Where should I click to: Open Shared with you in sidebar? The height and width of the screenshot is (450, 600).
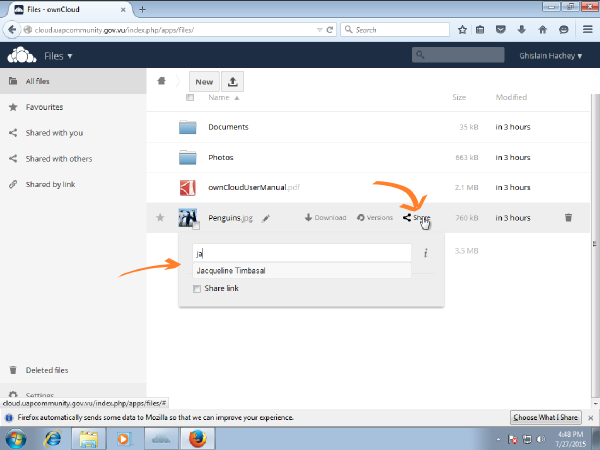pyautogui.click(x=73, y=133)
